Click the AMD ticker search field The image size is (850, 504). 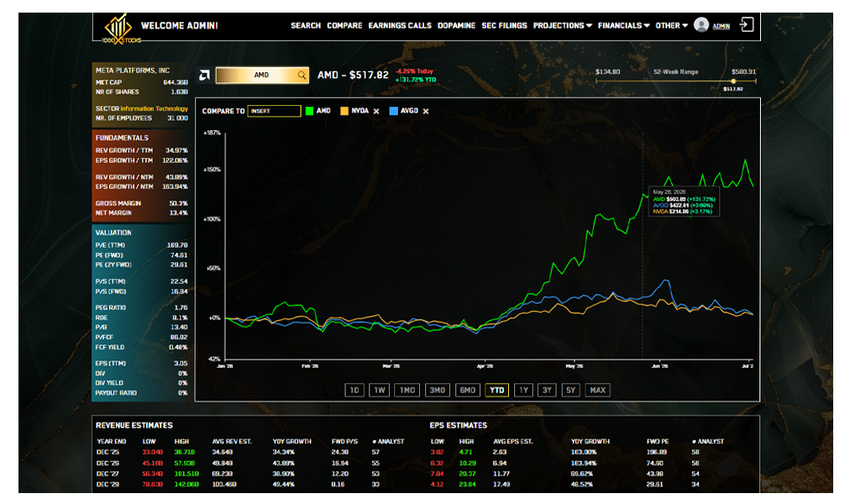(262, 76)
